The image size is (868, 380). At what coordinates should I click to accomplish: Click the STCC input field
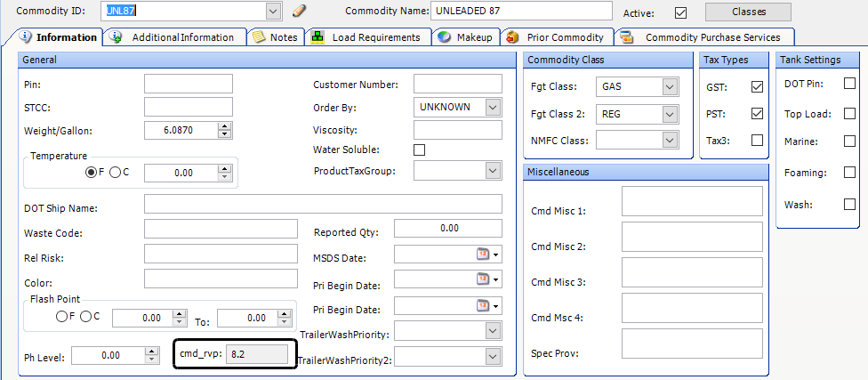(x=189, y=107)
